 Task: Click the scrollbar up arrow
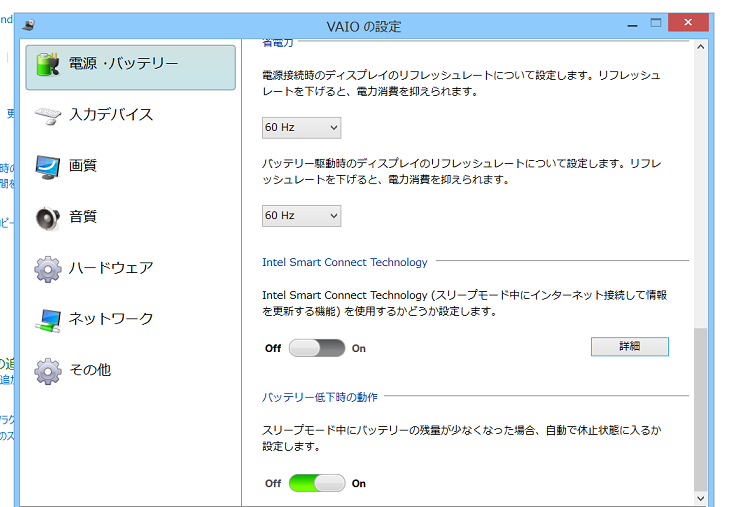point(701,47)
